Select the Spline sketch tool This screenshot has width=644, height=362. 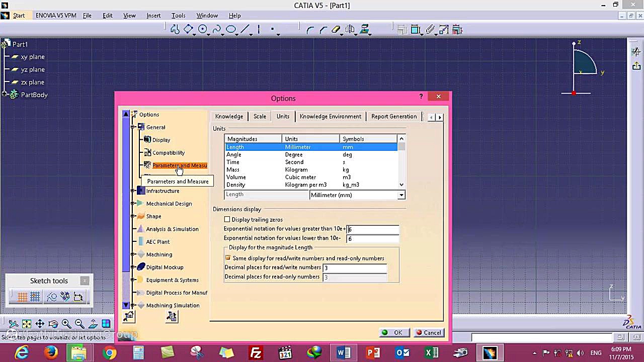pyautogui.click(x=216, y=30)
